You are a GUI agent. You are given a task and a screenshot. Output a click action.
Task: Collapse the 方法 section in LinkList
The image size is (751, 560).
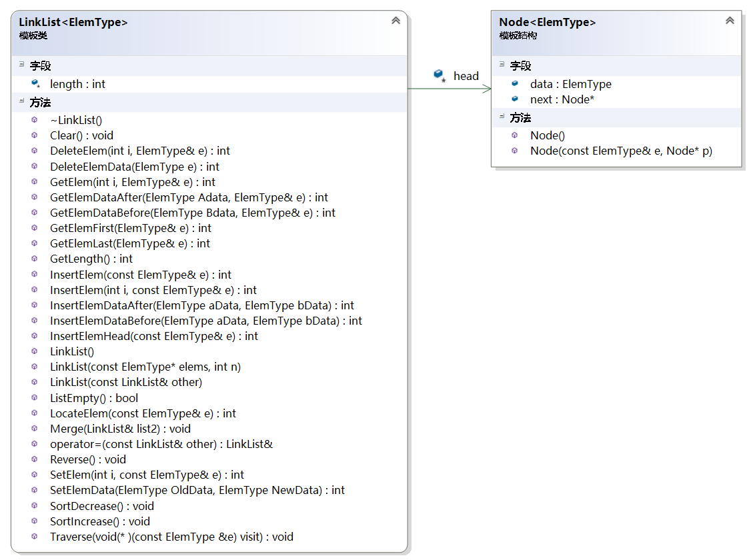point(22,101)
